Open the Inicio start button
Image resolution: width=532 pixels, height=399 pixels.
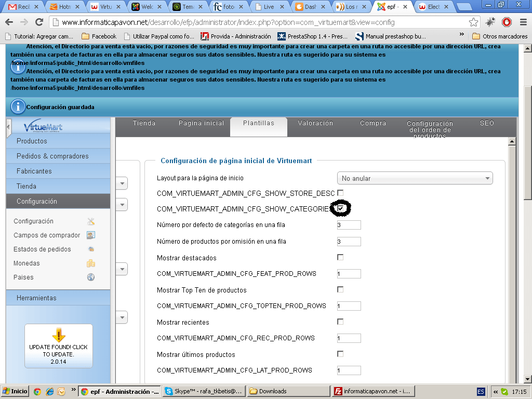15,391
